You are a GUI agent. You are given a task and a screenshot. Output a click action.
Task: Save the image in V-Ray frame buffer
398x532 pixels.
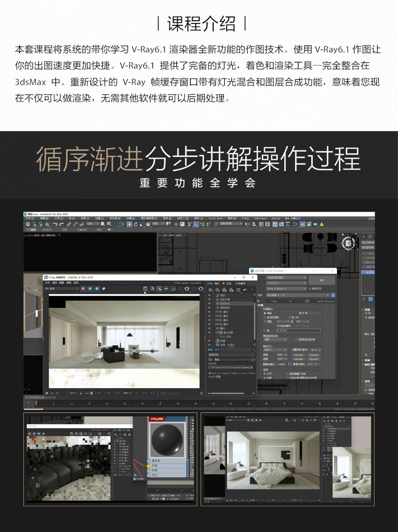[x=145, y=289]
